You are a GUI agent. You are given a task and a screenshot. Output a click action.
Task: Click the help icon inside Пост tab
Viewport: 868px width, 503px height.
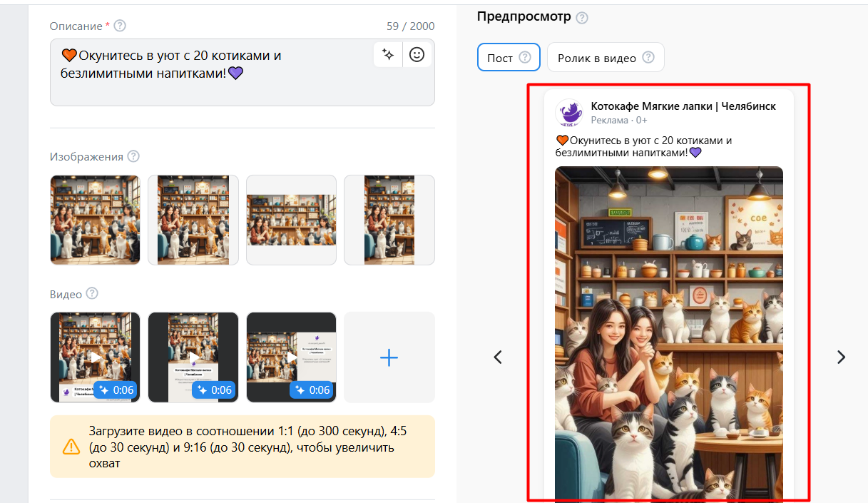point(525,58)
